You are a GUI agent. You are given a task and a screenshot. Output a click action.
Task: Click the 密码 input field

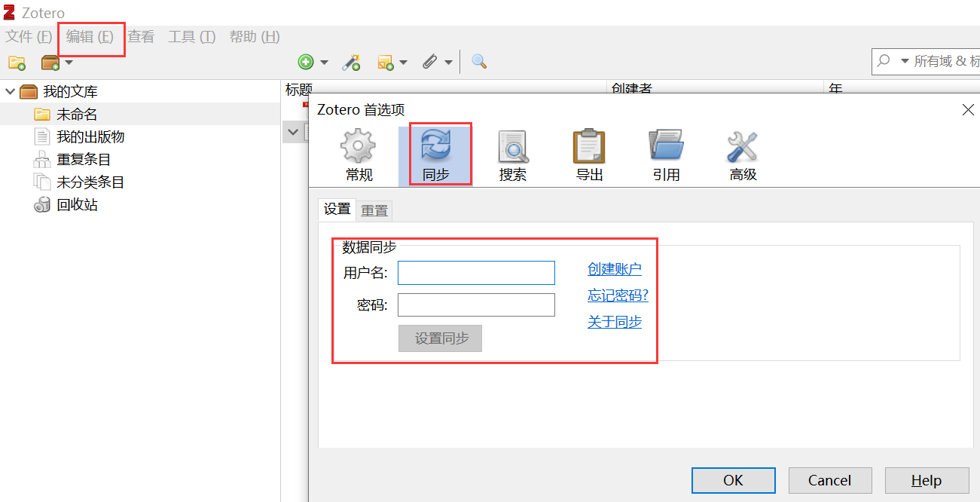[x=476, y=305]
